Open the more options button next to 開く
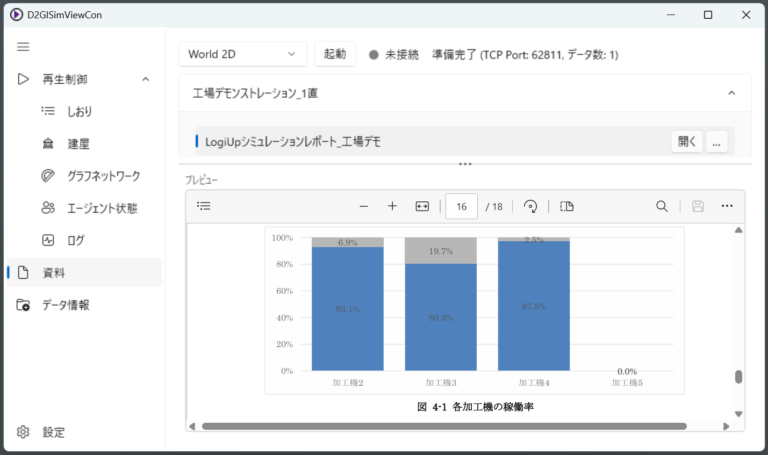 [x=717, y=142]
